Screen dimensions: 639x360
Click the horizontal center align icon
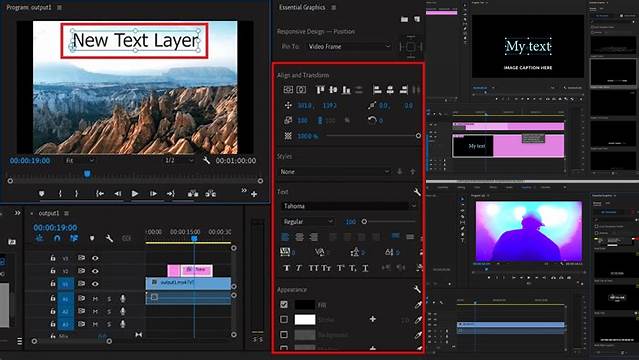[x=301, y=90]
